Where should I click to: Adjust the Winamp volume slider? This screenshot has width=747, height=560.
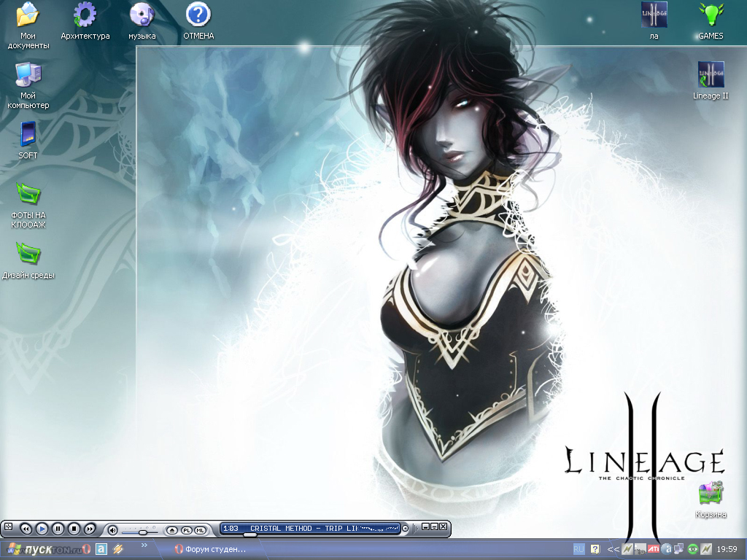pyautogui.click(x=142, y=532)
